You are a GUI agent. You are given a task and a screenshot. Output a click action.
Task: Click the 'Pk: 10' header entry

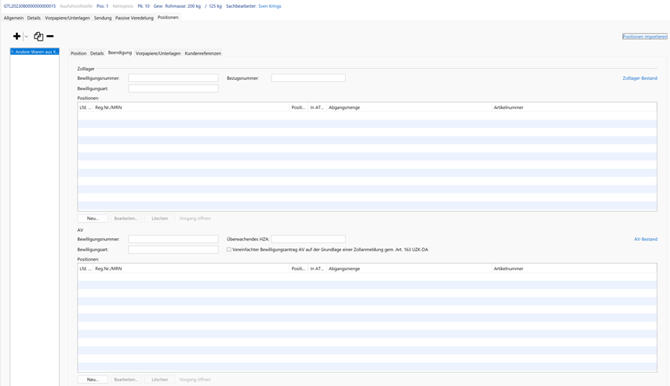click(x=144, y=6)
